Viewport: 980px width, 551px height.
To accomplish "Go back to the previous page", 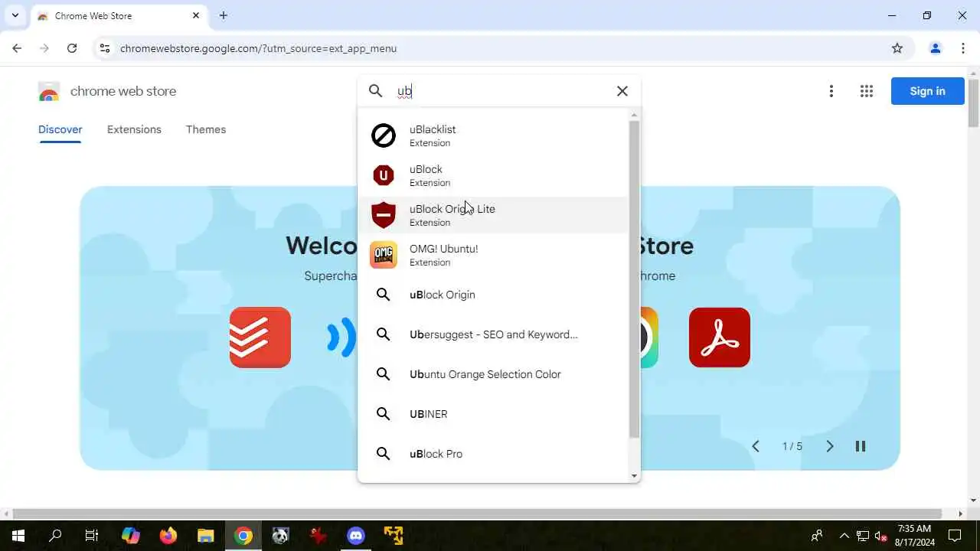I will point(17,48).
